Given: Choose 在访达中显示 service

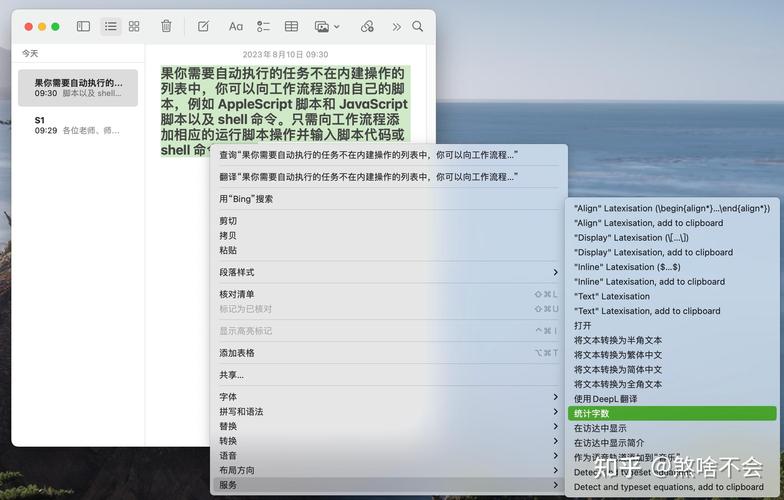Looking at the screenshot, I should (x=672, y=428).
